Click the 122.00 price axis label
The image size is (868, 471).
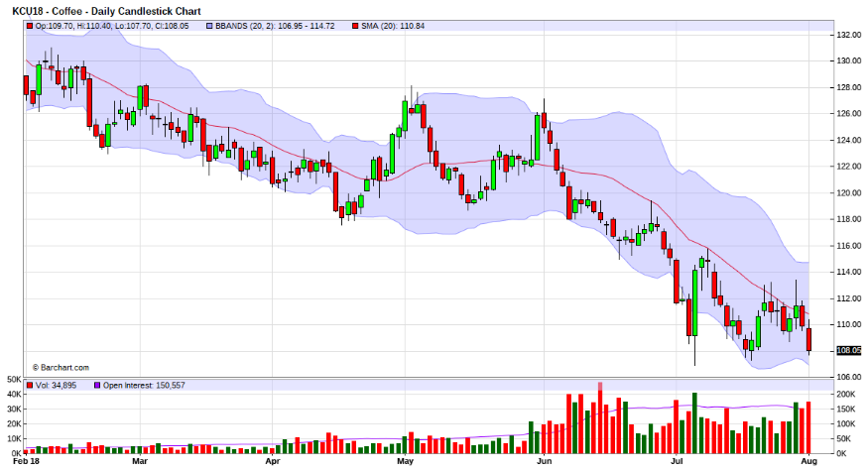849,166
